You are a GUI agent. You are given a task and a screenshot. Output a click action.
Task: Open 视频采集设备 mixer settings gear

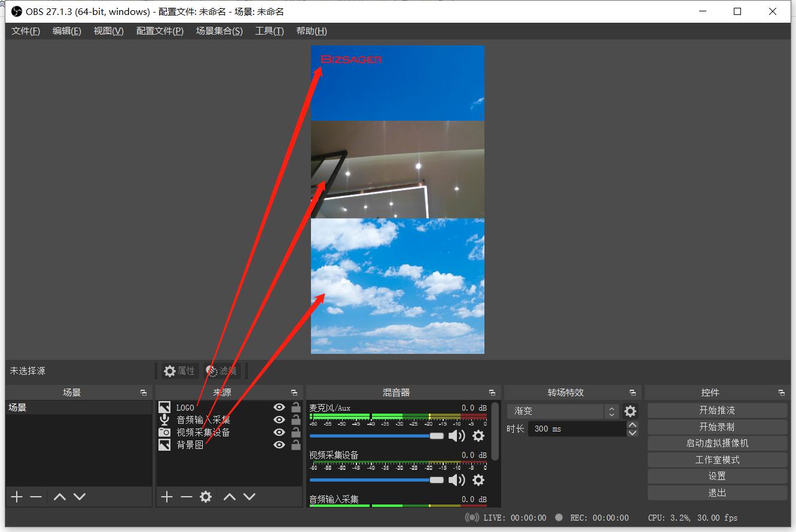click(478, 480)
